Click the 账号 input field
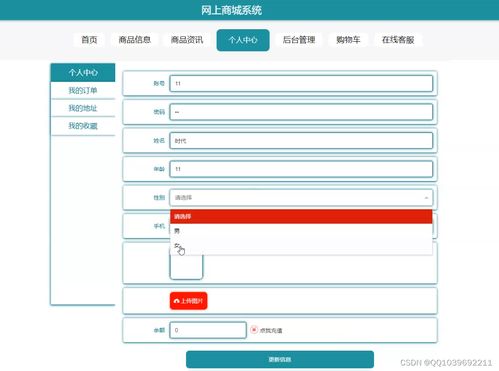499x371 pixels. (301, 83)
